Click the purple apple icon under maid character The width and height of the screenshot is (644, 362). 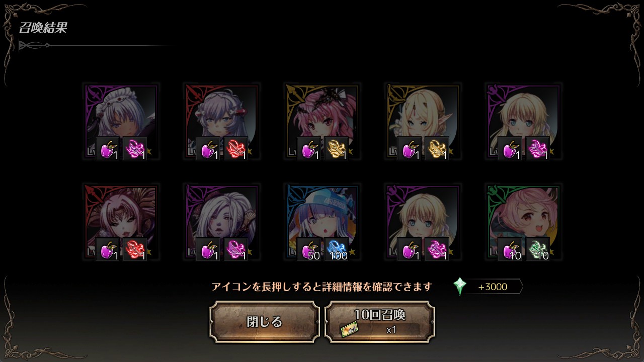point(108,149)
